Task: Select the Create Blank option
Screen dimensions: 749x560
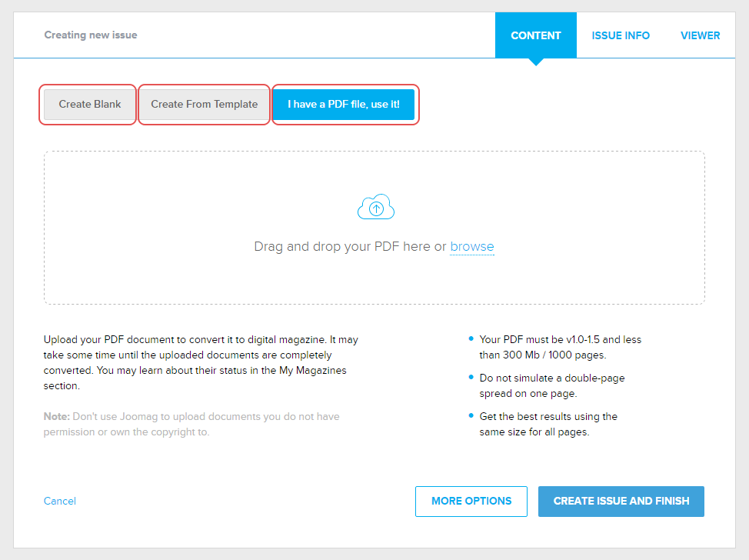Action: point(90,105)
